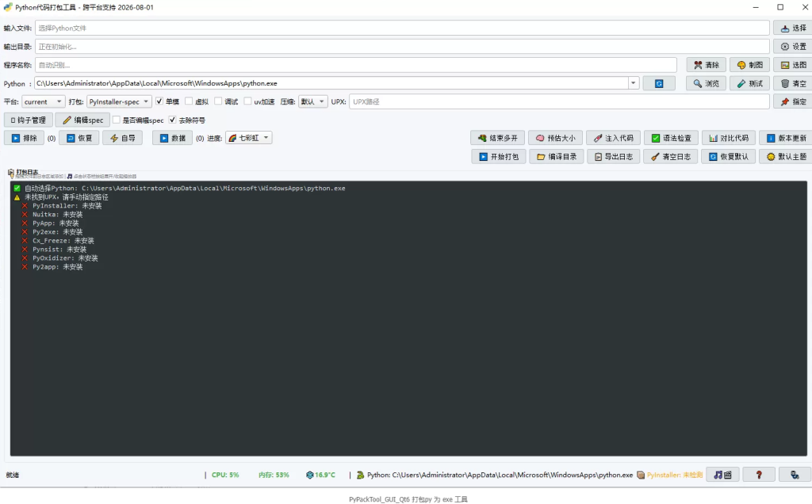Click the 恢复 restore button
Image resolution: width=812 pixels, height=504 pixels.
click(79, 138)
